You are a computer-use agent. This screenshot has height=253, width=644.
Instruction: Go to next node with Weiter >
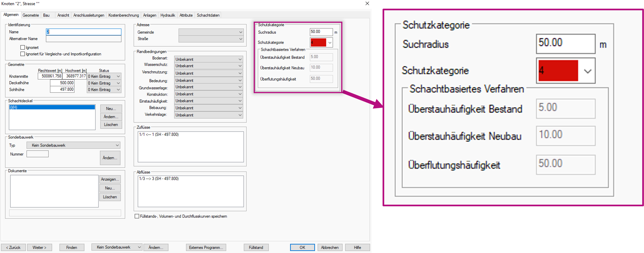tap(40, 247)
